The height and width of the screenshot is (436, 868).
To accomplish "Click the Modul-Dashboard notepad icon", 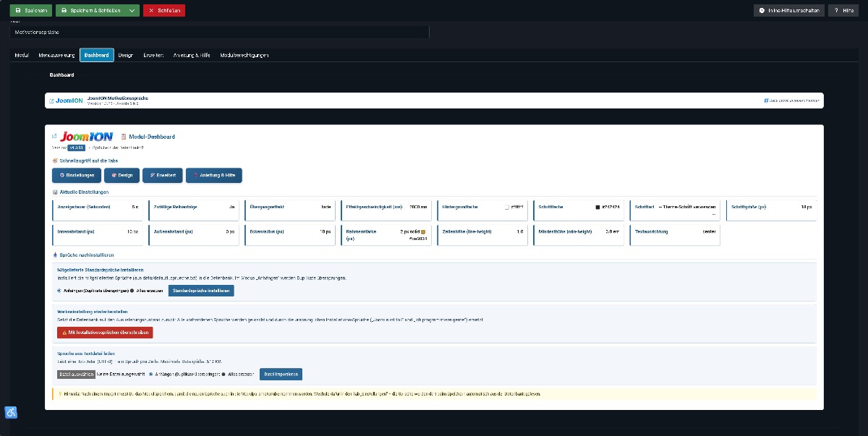I will tap(124, 137).
